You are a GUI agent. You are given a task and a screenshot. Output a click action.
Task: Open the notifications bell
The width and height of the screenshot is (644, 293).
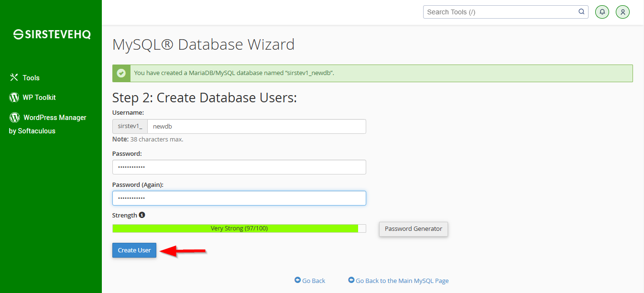[x=602, y=12]
